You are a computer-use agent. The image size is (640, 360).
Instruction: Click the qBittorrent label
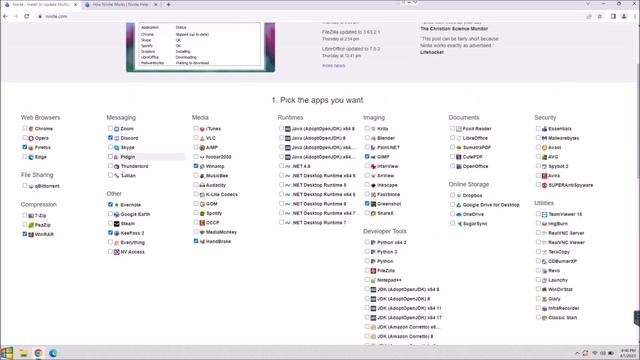tap(47, 186)
